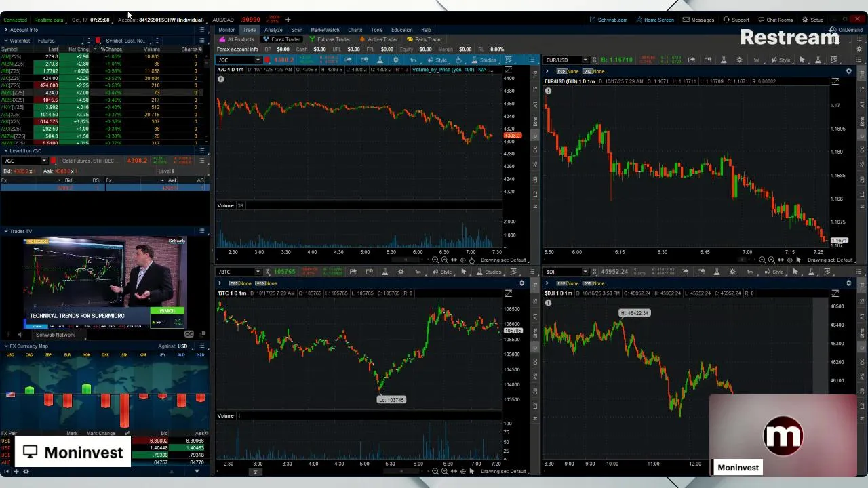
Task: Open /GC chart symbol dropdown
Action: click(x=258, y=60)
